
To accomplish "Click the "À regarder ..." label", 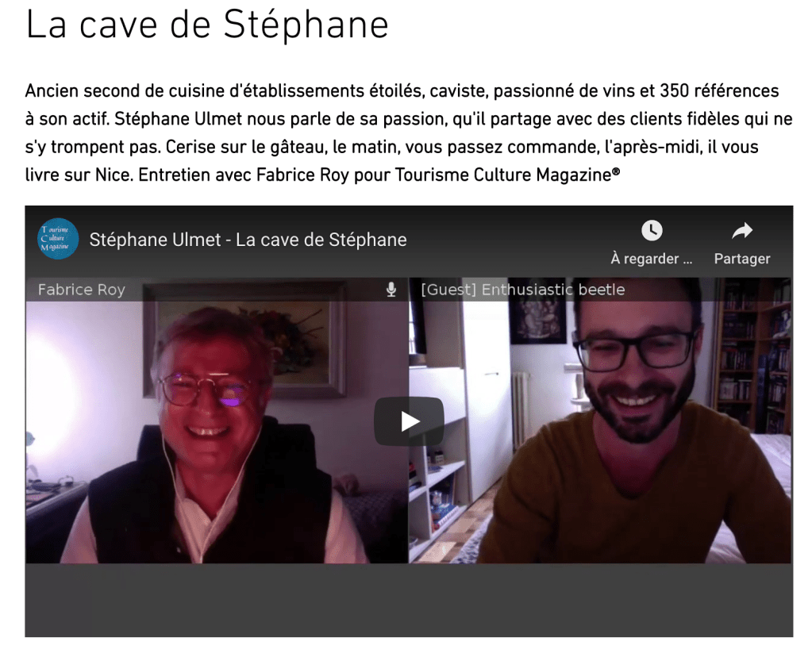I will 652,259.
